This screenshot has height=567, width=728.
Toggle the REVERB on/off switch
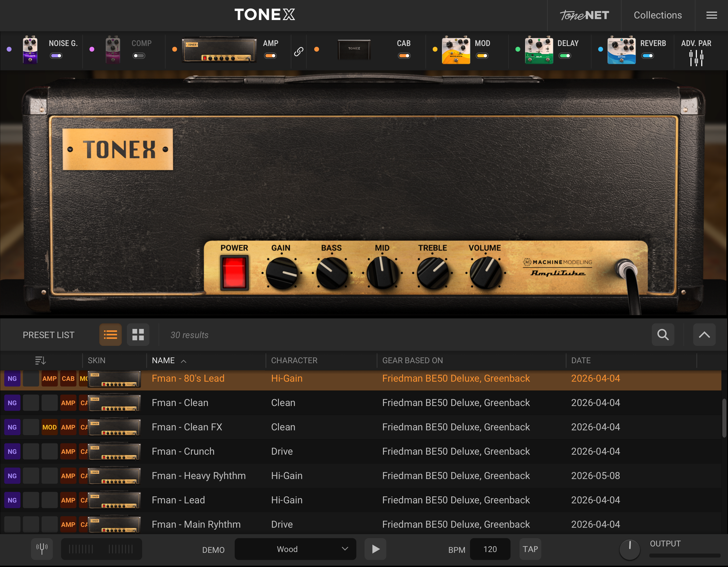point(647,56)
